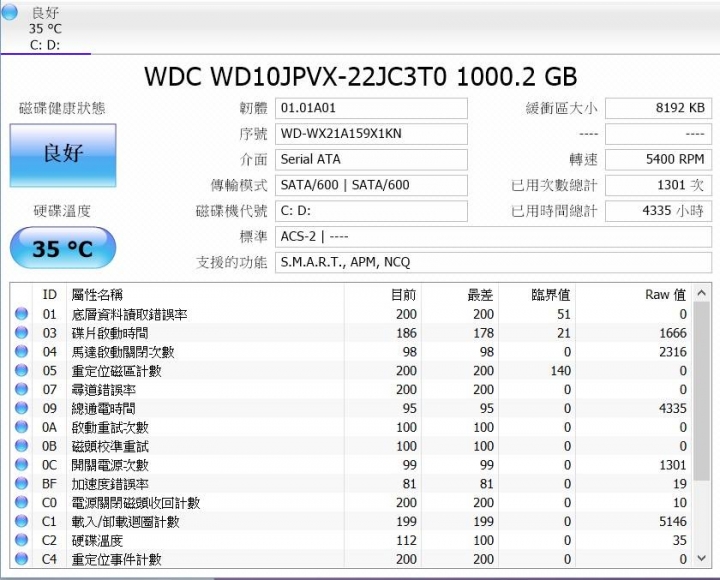The width and height of the screenshot is (720, 580).
Task: Click the status orb for attribute 05
Action: [x=21, y=371]
